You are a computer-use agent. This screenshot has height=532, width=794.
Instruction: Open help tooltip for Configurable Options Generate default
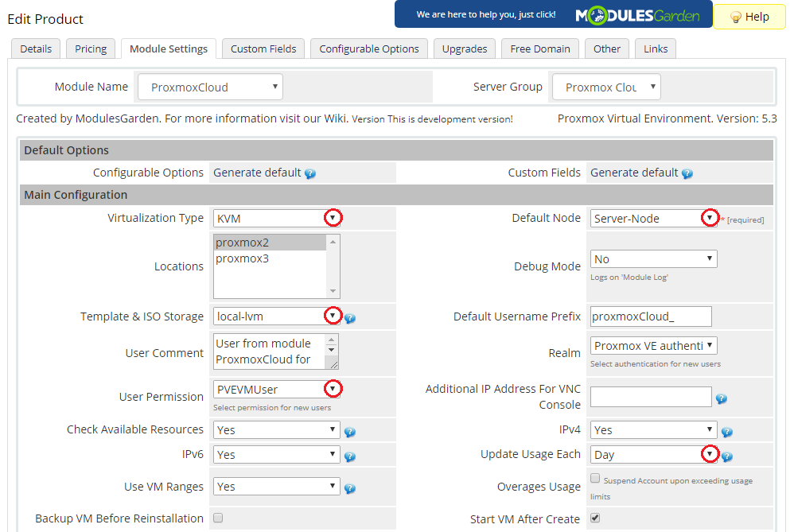[310, 173]
